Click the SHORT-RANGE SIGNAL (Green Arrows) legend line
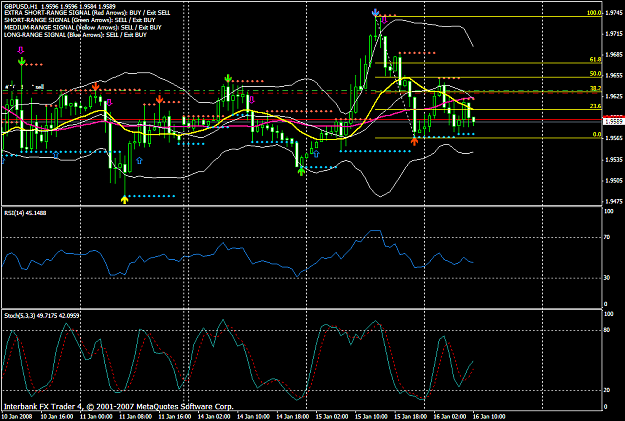This screenshot has height=421, width=625. (x=80, y=20)
